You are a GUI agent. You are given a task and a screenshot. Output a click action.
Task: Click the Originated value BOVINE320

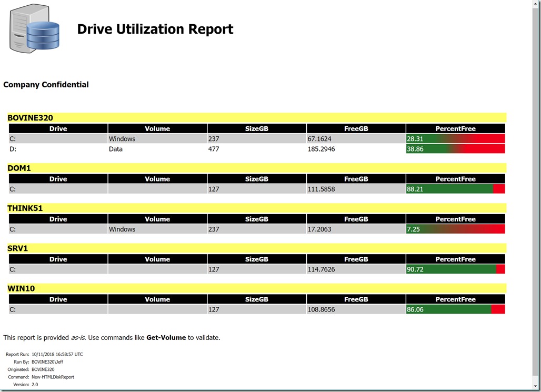tap(43, 369)
